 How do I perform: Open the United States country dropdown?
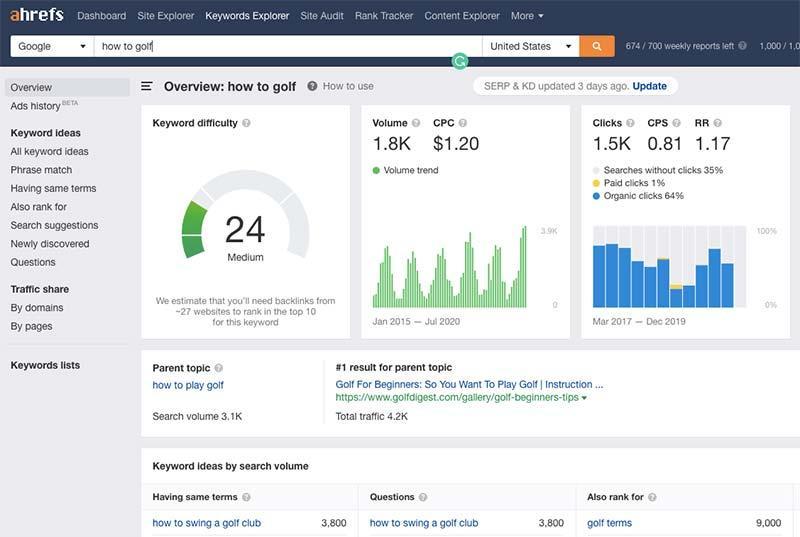531,46
